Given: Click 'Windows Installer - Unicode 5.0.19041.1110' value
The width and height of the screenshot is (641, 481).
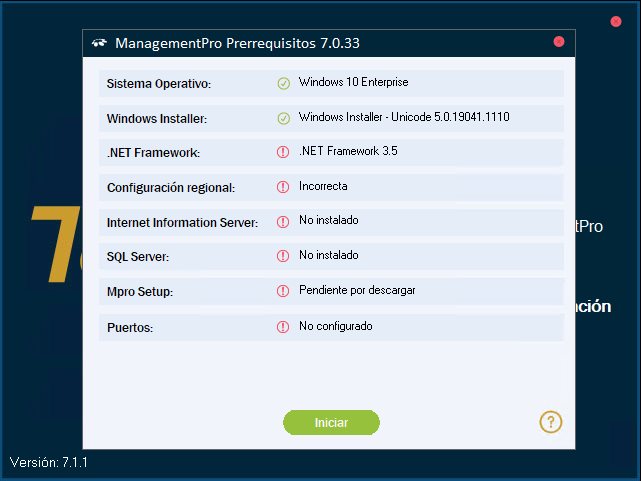Looking at the screenshot, I should [x=404, y=117].
